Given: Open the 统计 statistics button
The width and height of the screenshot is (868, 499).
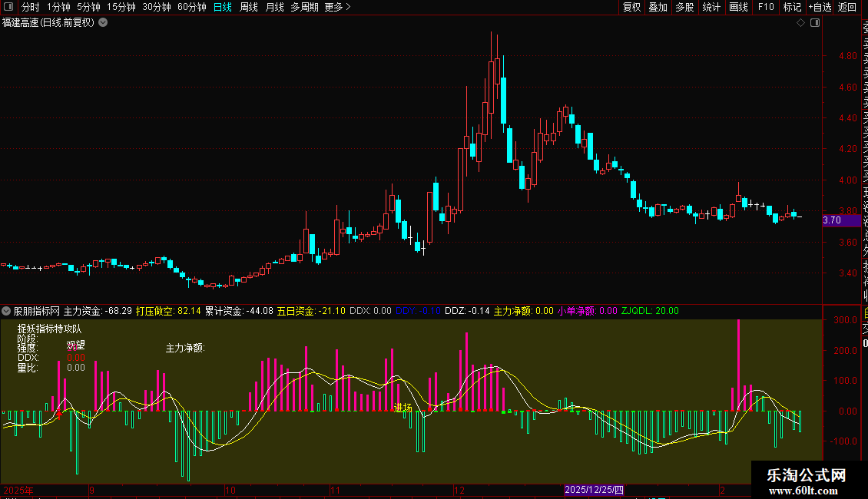Looking at the screenshot, I should pos(711,7).
